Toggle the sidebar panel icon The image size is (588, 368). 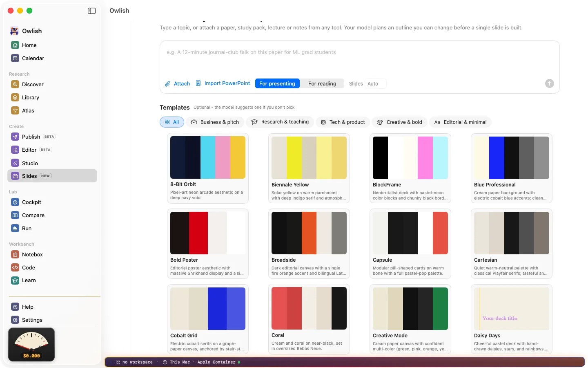pyautogui.click(x=91, y=11)
